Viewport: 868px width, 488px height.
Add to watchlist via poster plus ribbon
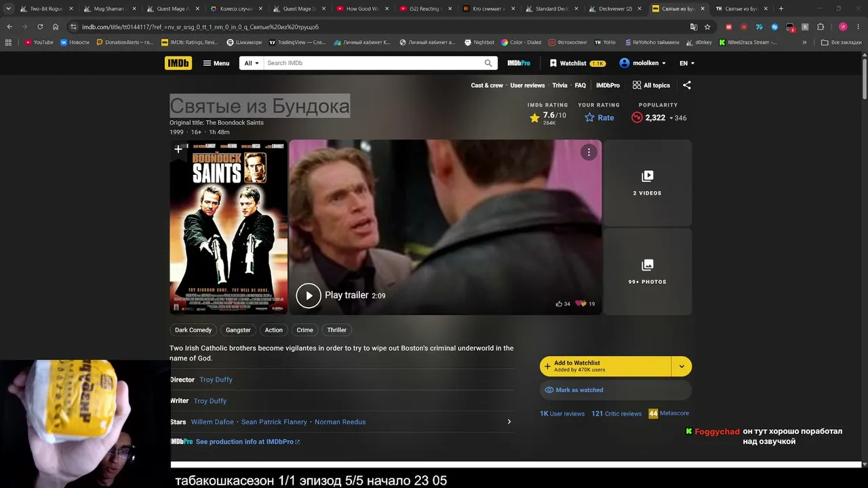pyautogui.click(x=178, y=149)
